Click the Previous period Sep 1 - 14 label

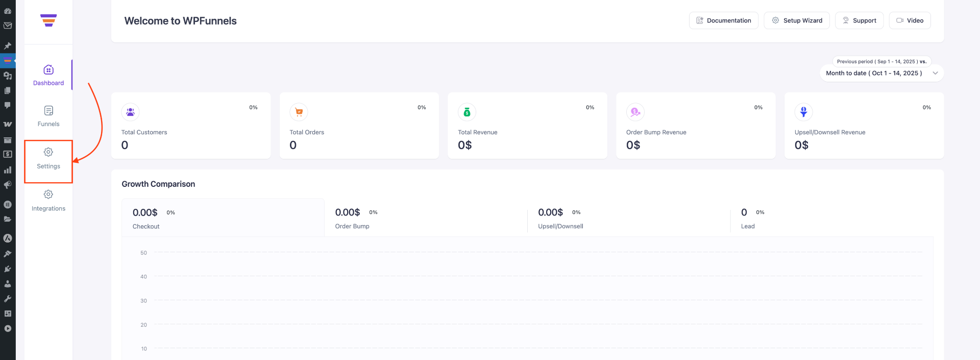882,61
